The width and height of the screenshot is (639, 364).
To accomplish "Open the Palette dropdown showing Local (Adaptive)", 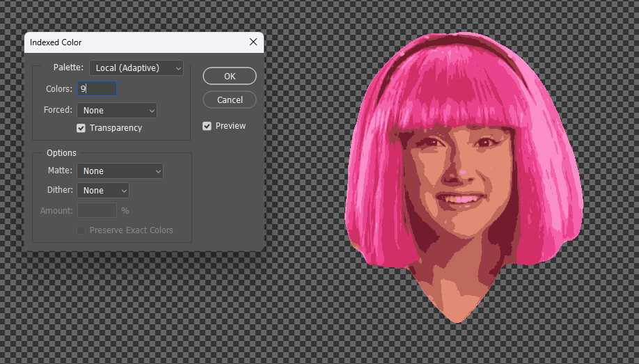I will pos(136,68).
